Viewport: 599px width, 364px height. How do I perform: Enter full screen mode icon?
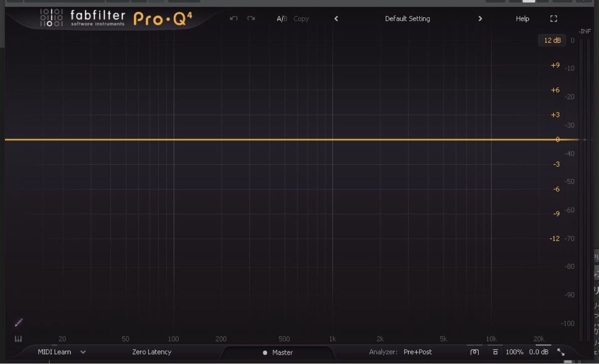(553, 18)
